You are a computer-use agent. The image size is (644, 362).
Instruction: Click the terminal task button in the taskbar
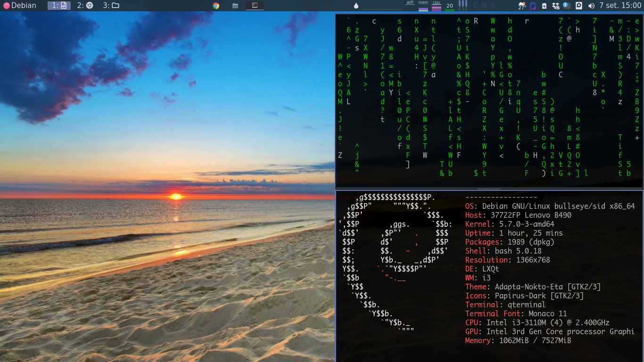[255, 6]
